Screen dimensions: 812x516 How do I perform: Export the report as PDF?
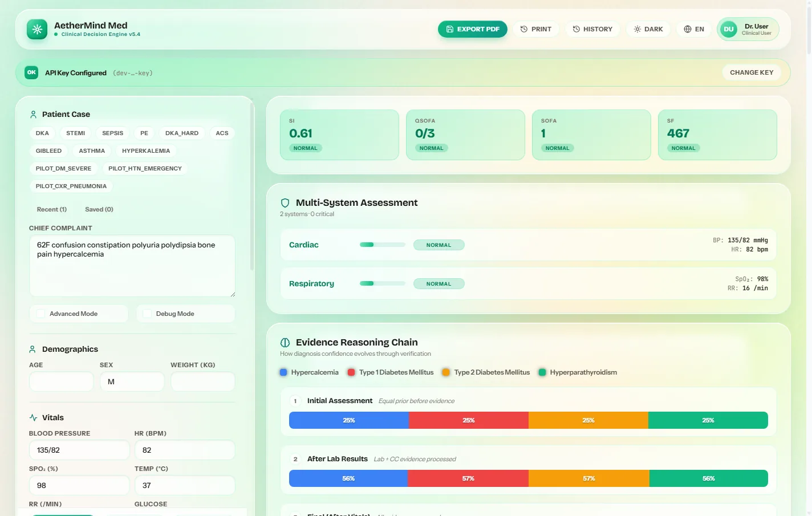[473, 29]
